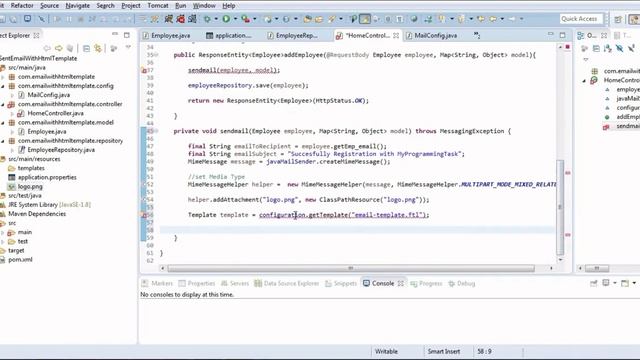Navigate Back in editor history
Screen dimensions: 640x360
(x=493, y=19)
